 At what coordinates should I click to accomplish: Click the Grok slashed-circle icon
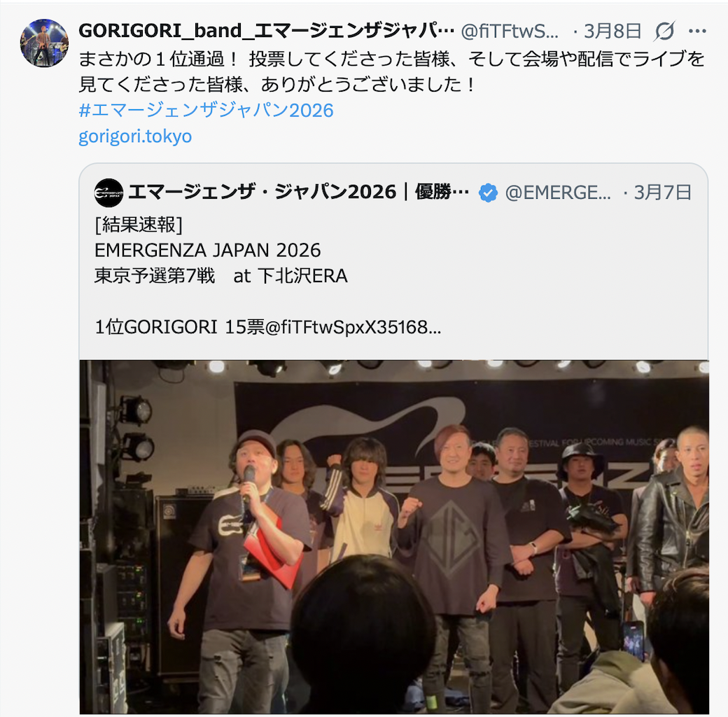click(x=664, y=32)
